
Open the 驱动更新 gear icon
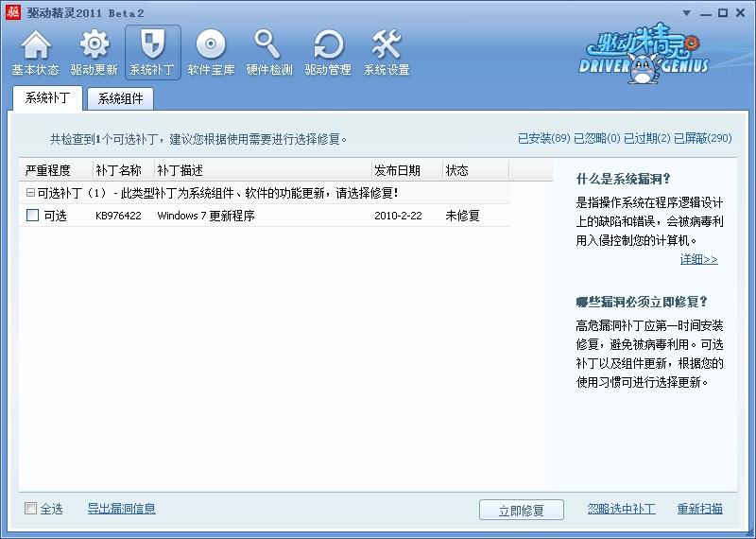[94, 53]
